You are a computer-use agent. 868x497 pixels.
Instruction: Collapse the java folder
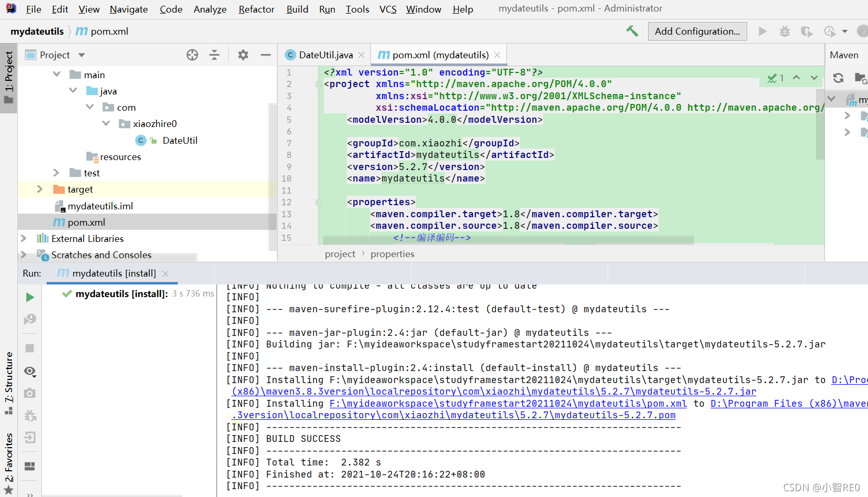73,91
